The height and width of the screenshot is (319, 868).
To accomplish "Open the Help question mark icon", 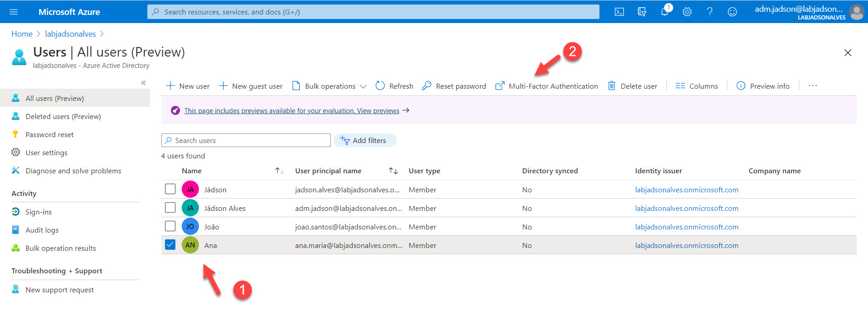I will pyautogui.click(x=710, y=12).
